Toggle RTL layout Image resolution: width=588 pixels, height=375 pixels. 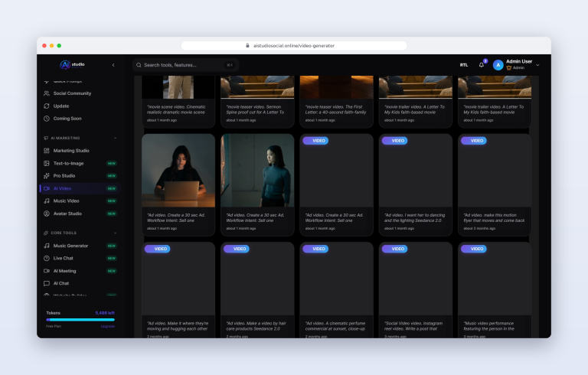pos(464,65)
